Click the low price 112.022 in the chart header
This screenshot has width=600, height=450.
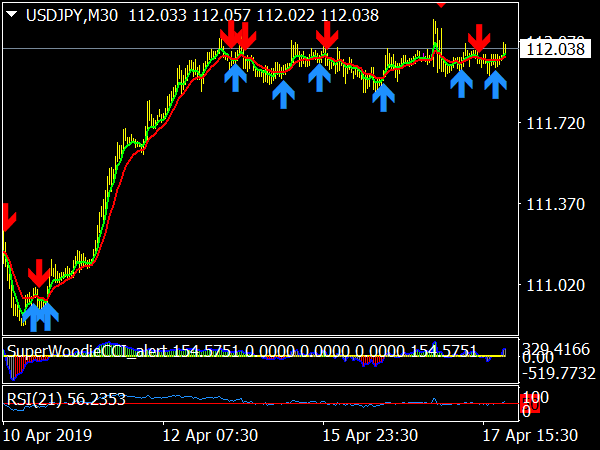tap(285, 16)
